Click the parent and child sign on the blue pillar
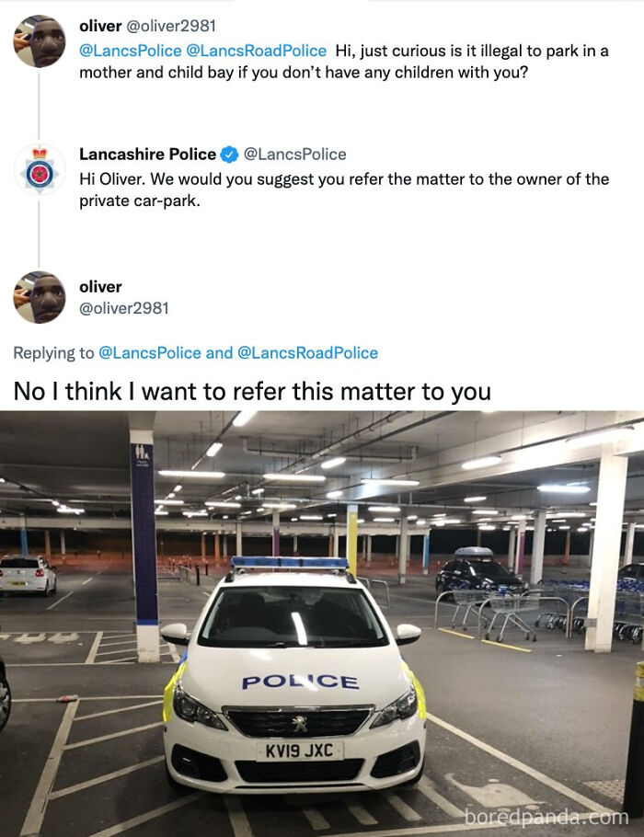Screen dimensions: 644x837 click(144, 456)
